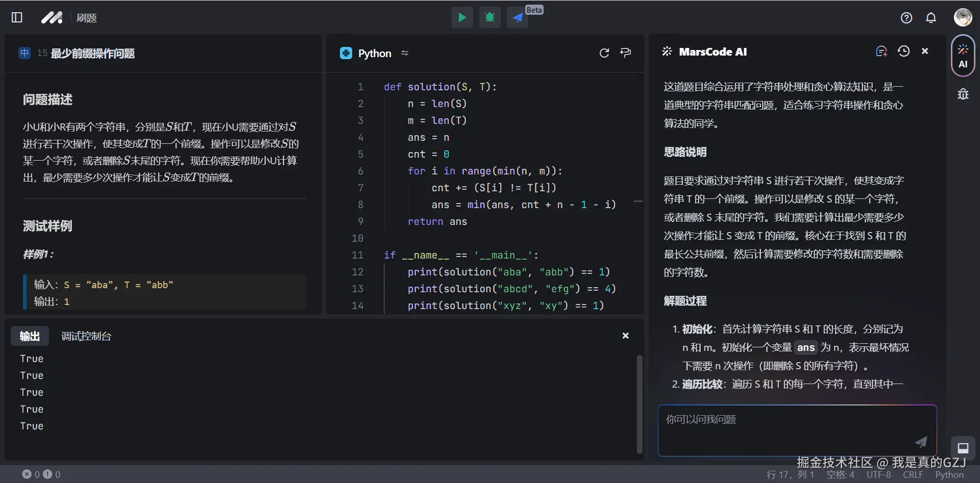Submit the solution with the paper plane icon
This screenshot has height=483, width=980.
coord(517,17)
